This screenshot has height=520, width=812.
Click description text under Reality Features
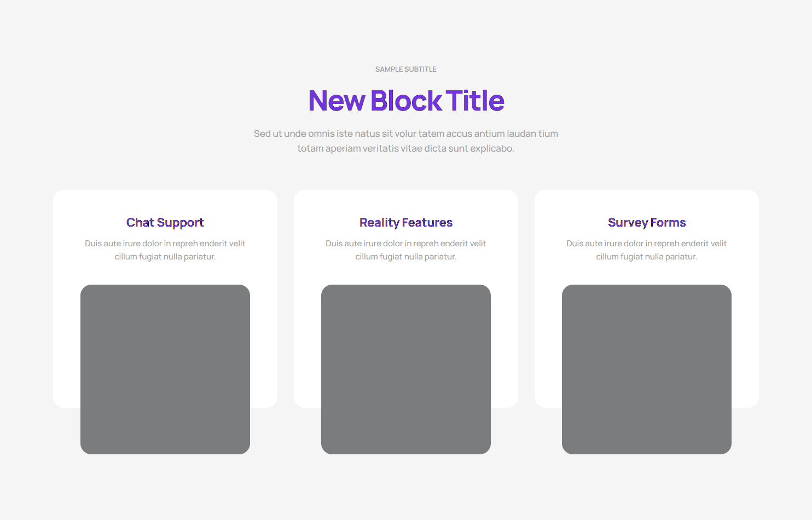click(x=405, y=250)
